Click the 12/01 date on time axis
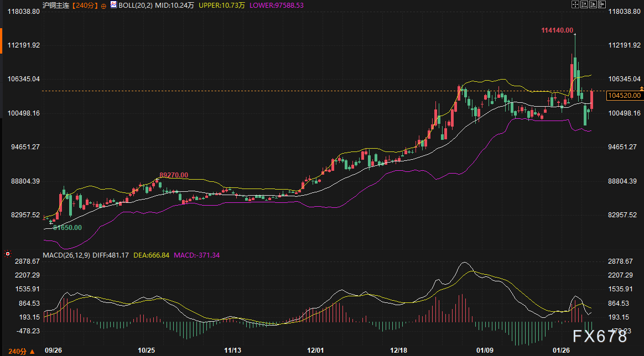Image resolution: width=644 pixels, height=356 pixels. [315, 350]
